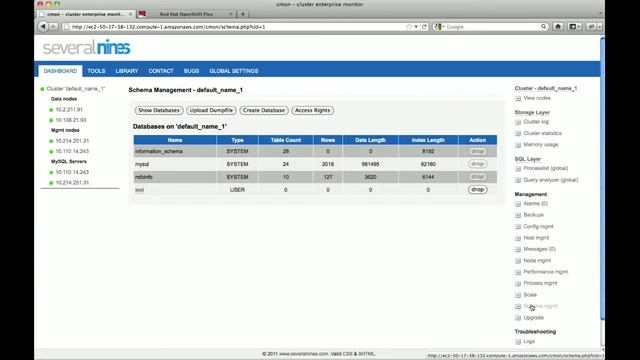Open the TOOLS menu

[x=96, y=71]
